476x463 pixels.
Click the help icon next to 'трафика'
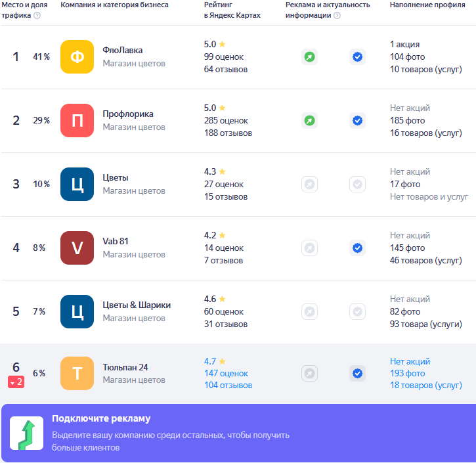click(37, 16)
